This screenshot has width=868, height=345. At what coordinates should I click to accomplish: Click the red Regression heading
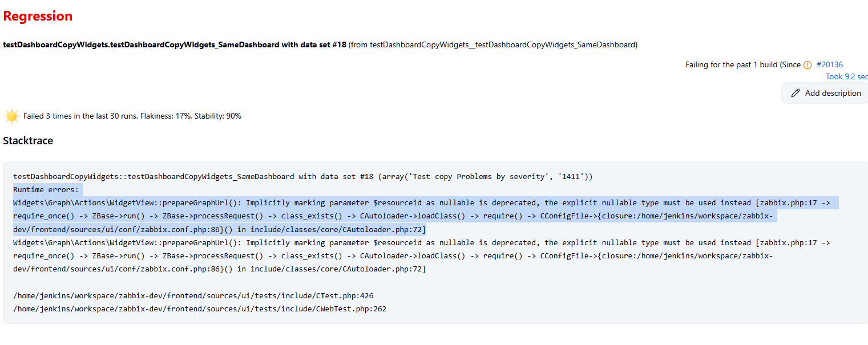tap(38, 16)
